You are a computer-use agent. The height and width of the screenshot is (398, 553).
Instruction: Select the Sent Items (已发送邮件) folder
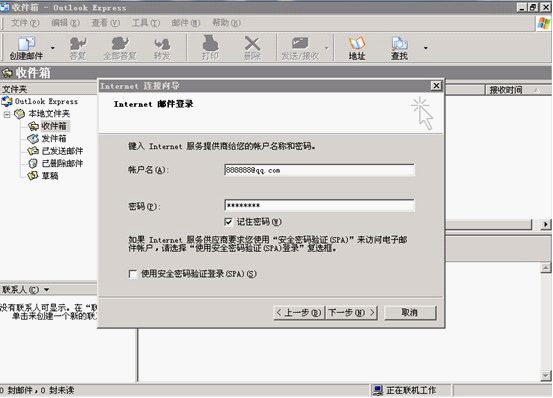click(x=62, y=151)
